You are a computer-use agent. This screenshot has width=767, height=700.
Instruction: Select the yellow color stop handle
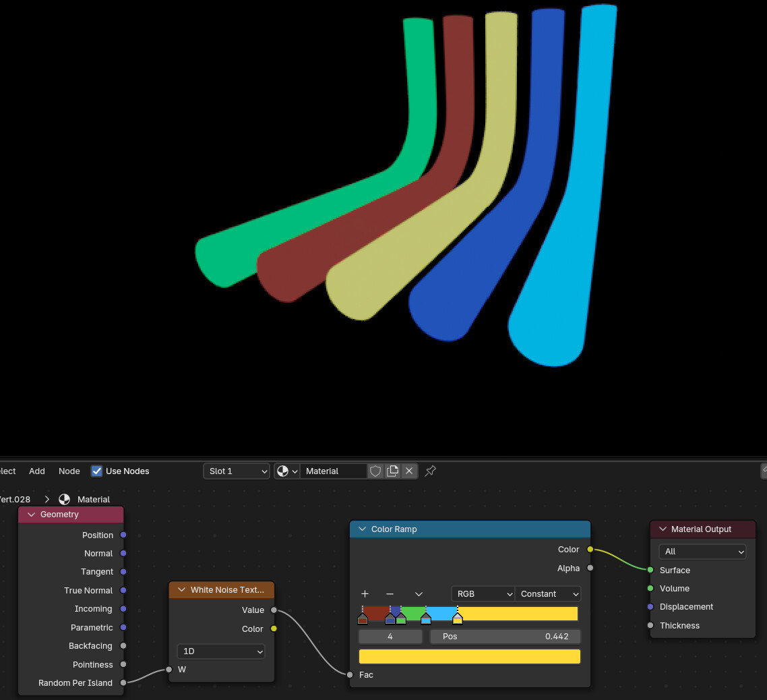458,619
